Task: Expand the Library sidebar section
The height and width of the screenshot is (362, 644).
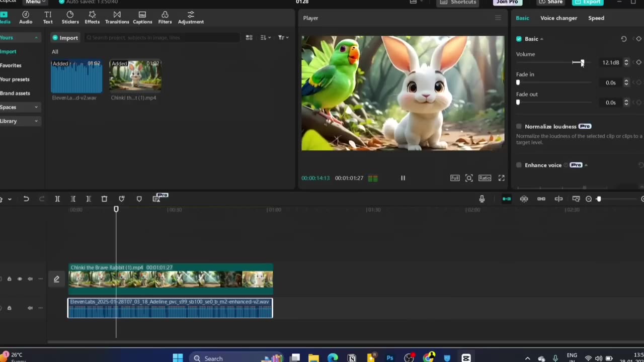Action: coord(36,121)
